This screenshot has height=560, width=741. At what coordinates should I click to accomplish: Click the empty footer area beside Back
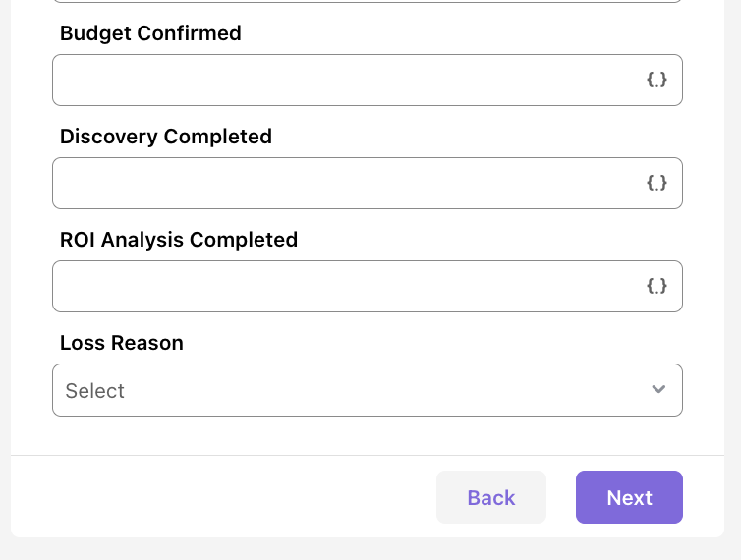[222, 497]
